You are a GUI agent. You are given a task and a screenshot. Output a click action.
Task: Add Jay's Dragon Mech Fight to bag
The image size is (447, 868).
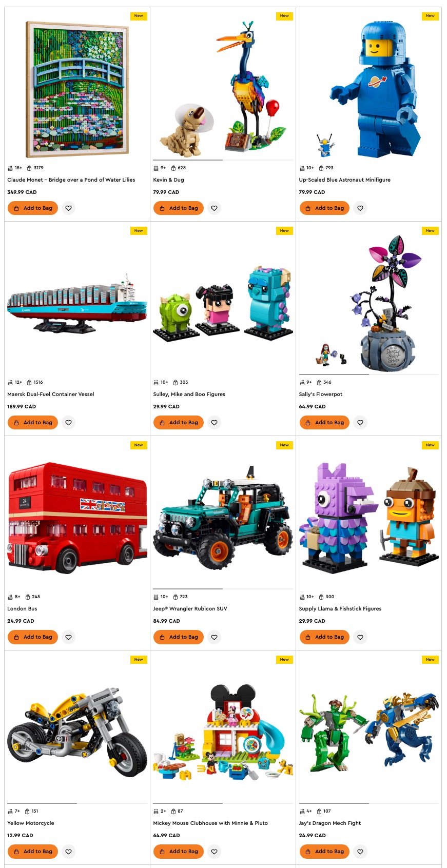click(324, 852)
